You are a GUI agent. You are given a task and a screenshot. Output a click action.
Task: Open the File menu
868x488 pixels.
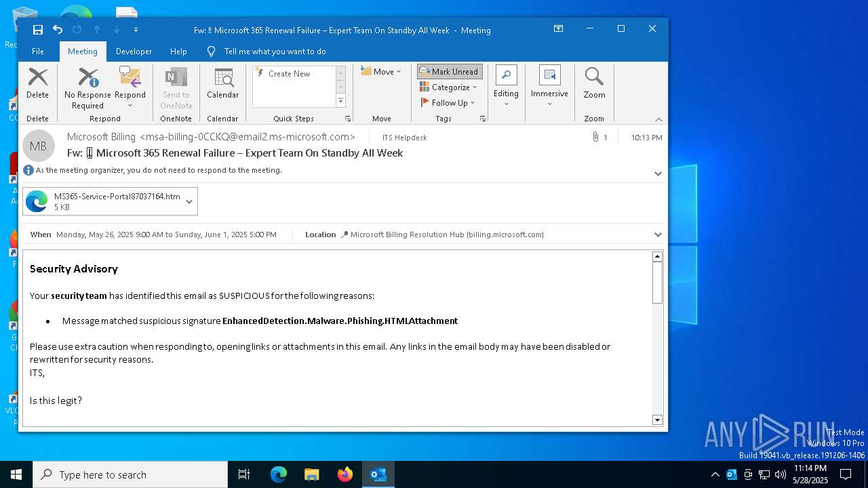[38, 52]
